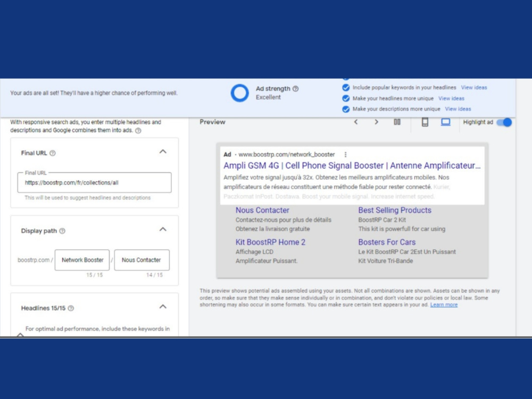Show the previous ad preview
This screenshot has width=532, height=399.
pyautogui.click(x=356, y=122)
